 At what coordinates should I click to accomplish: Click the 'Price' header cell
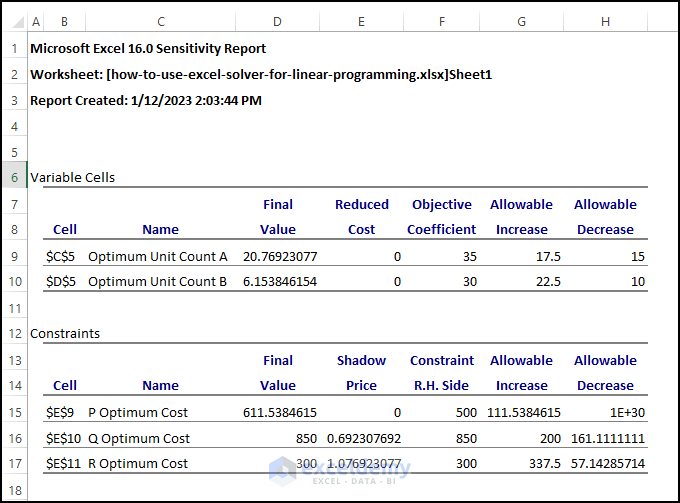361,385
